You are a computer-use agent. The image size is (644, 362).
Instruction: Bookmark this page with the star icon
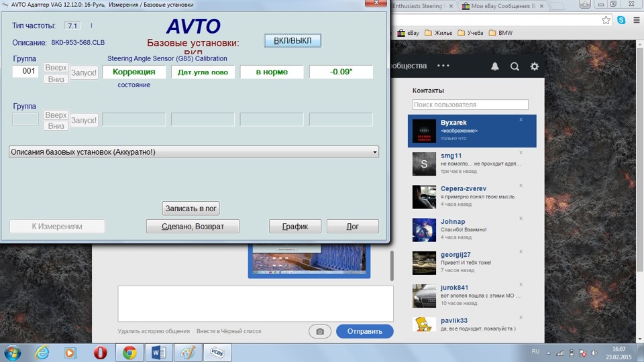pyautogui.click(x=606, y=20)
